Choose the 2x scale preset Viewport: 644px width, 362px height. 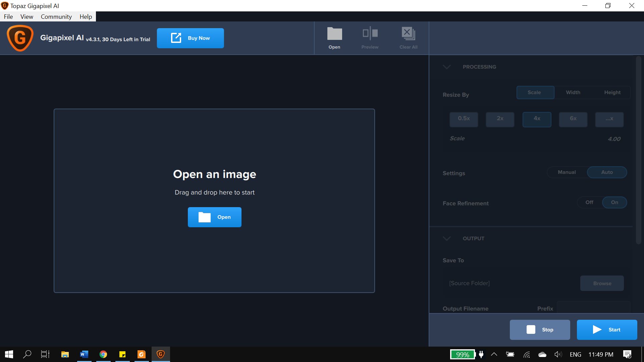click(x=500, y=119)
